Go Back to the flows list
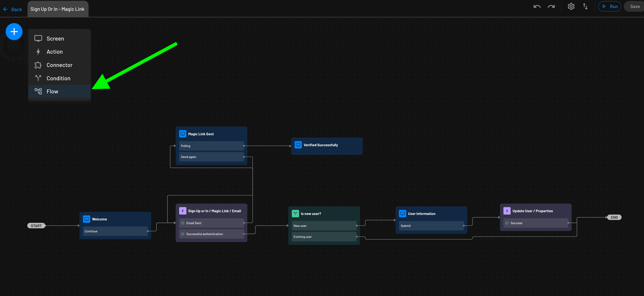 13,10
